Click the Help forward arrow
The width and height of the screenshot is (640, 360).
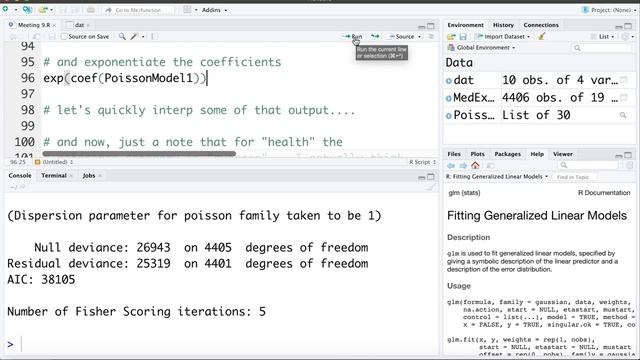coord(463,165)
